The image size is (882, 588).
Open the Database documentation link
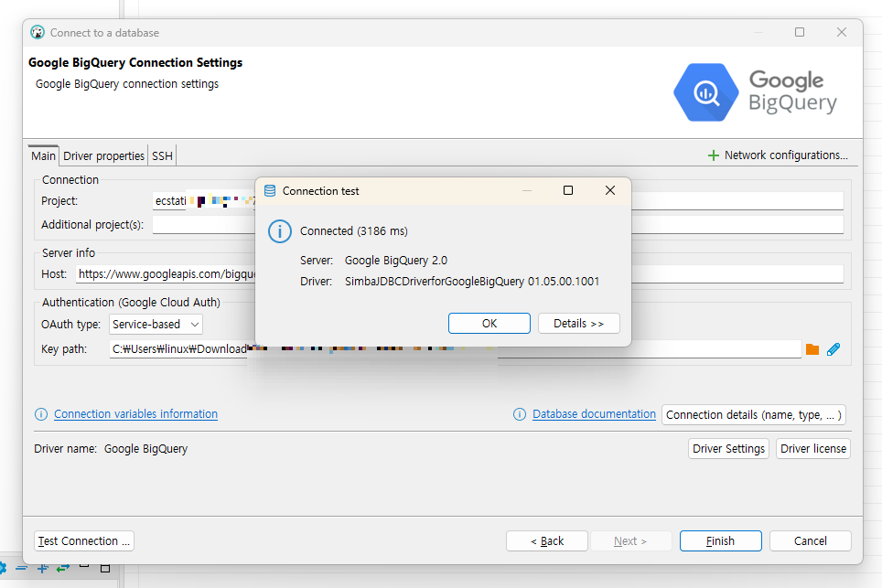[594, 414]
